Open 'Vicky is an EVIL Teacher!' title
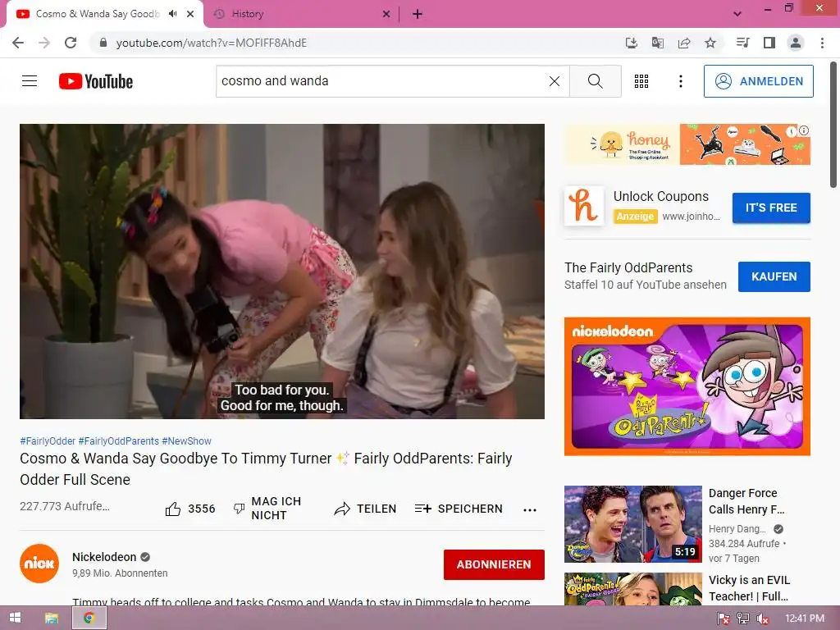 749,588
